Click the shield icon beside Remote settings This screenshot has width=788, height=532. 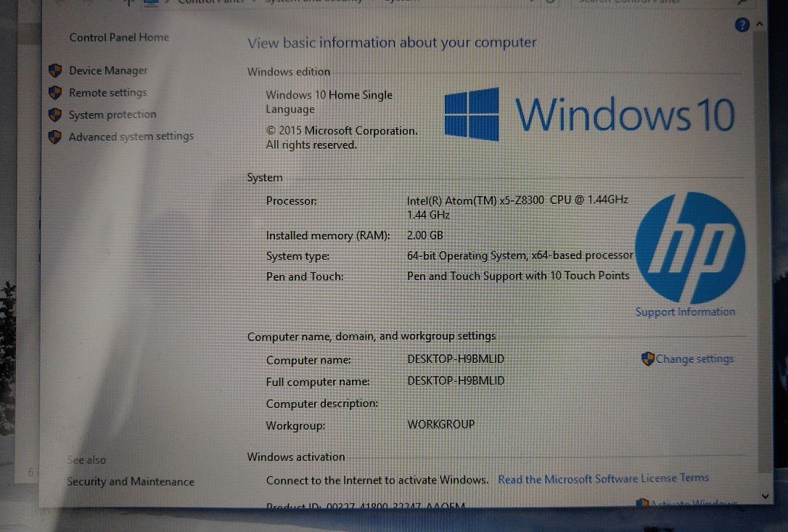(55, 92)
